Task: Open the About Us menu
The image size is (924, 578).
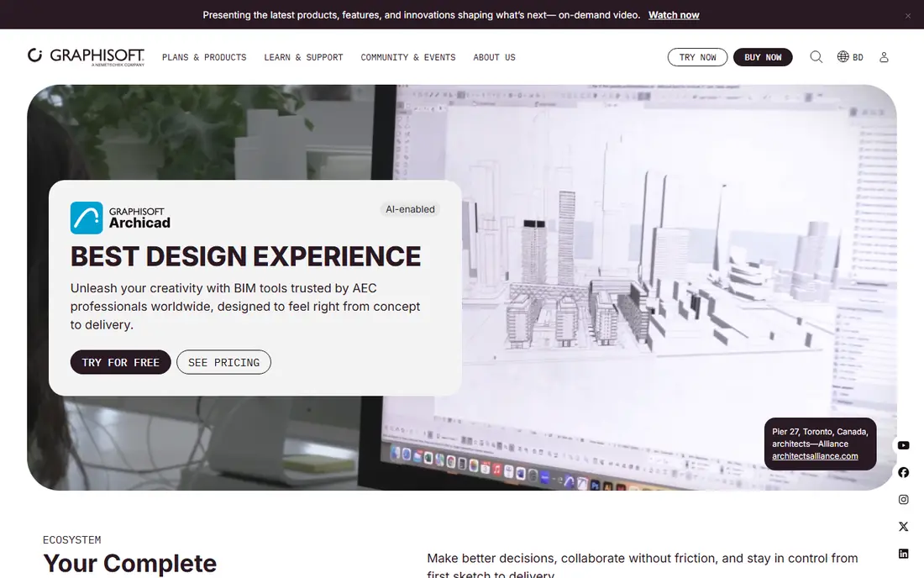Action: coord(494,57)
